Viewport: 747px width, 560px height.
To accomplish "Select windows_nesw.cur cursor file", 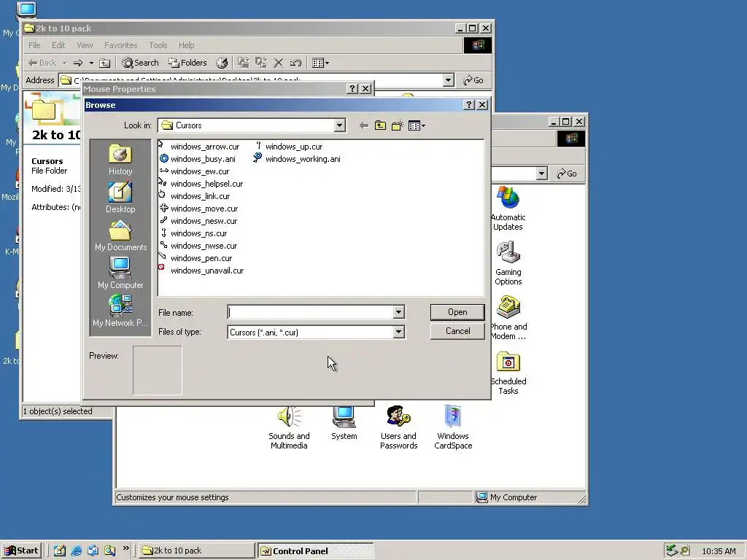I will pyautogui.click(x=198, y=221).
